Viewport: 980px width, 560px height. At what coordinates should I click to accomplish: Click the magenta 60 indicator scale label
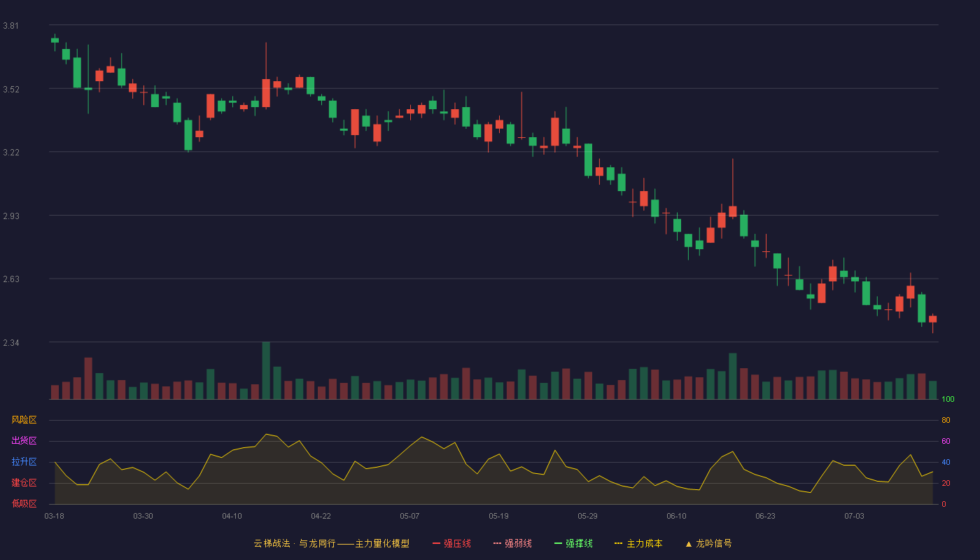click(946, 441)
